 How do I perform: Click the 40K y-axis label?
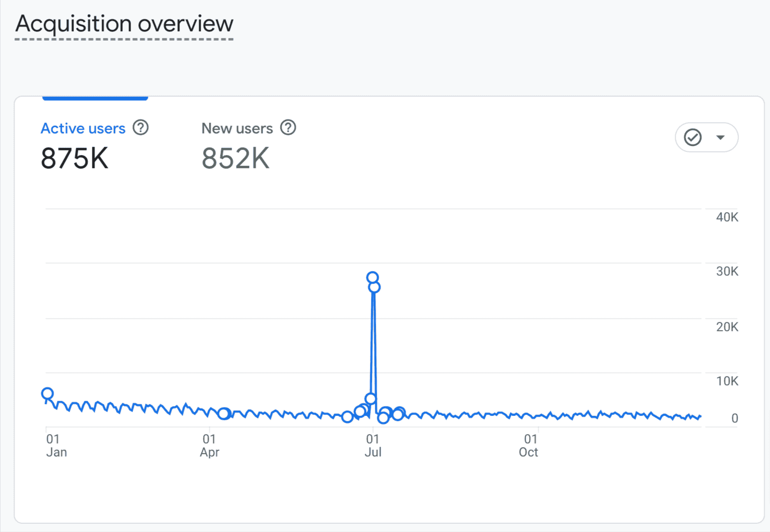click(726, 217)
